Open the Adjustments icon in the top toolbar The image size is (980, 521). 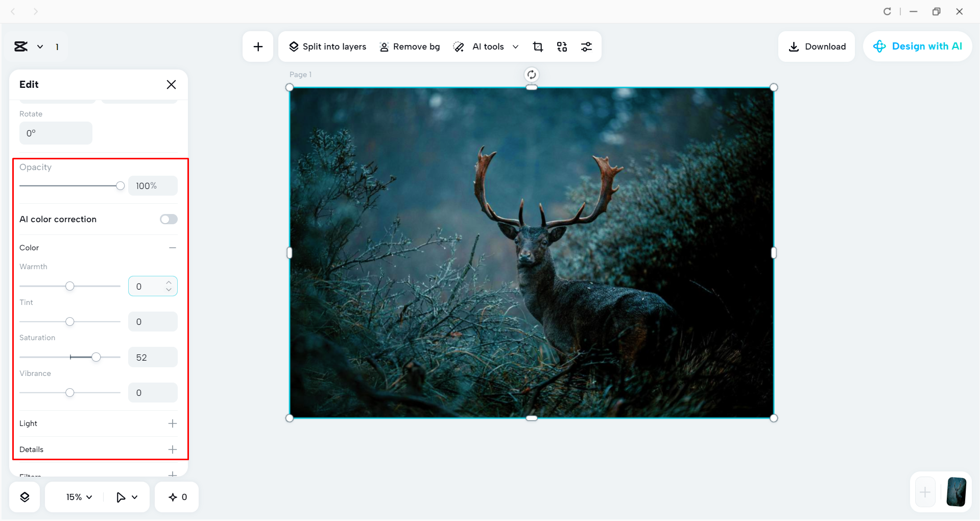tap(586, 46)
